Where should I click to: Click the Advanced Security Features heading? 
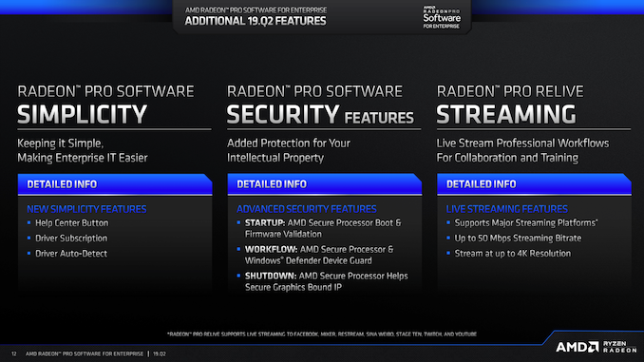pos(307,209)
